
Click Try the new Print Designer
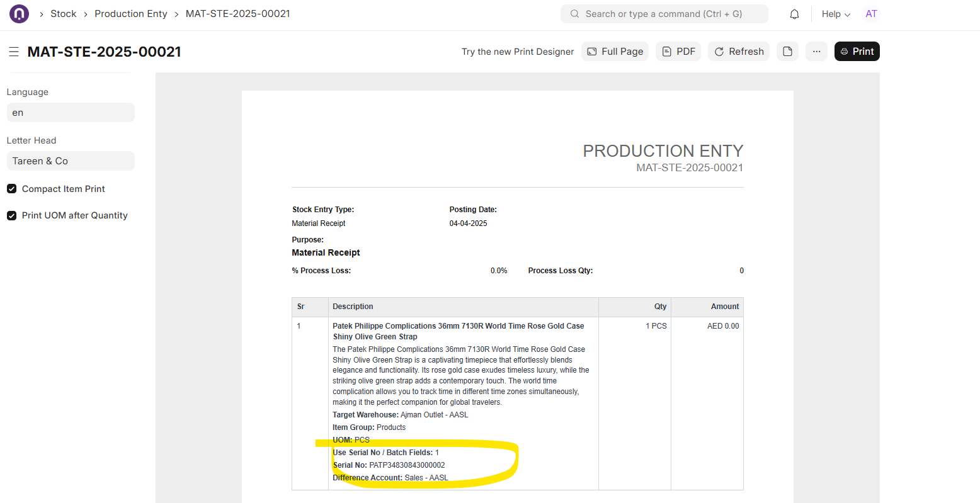tap(518, 52)
